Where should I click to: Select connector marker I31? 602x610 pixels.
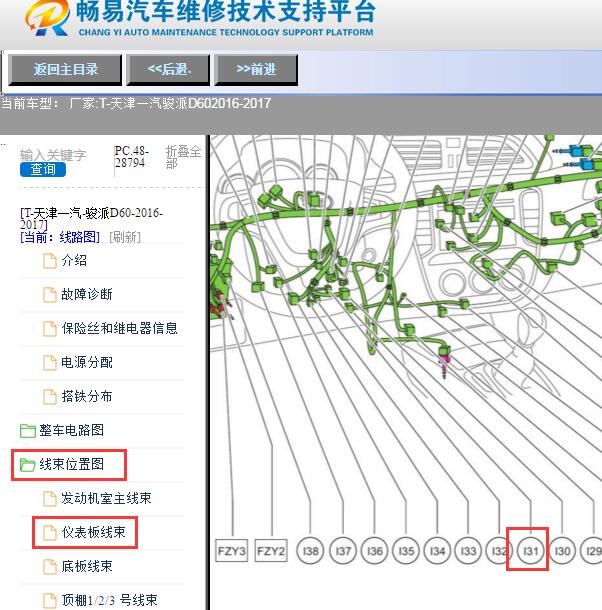tap(531, 551)
